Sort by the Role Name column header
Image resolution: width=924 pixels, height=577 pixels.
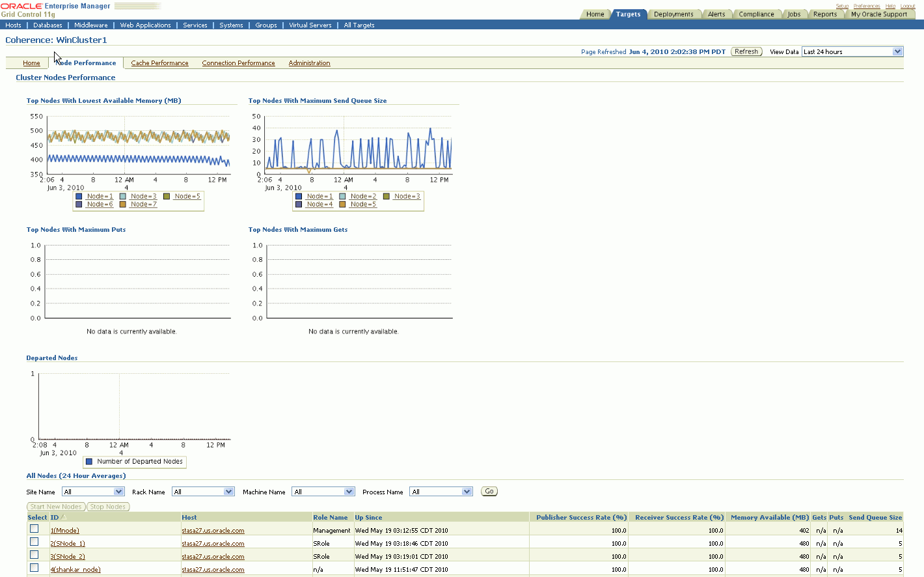point(331,517)
